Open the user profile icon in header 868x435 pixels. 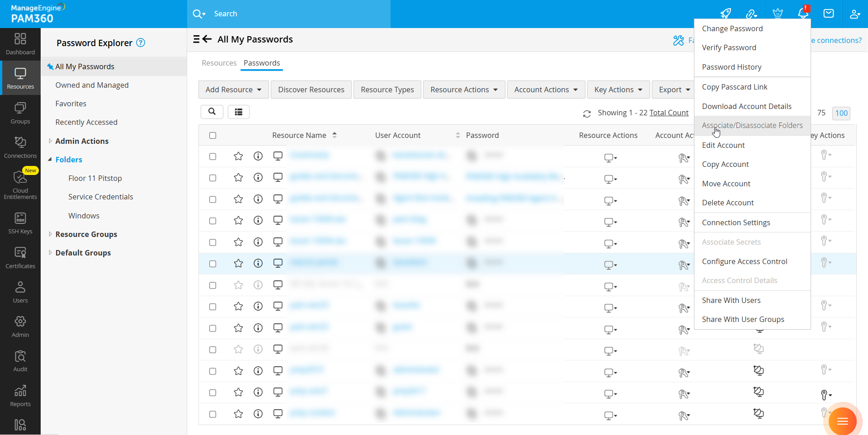click(854, 14)
